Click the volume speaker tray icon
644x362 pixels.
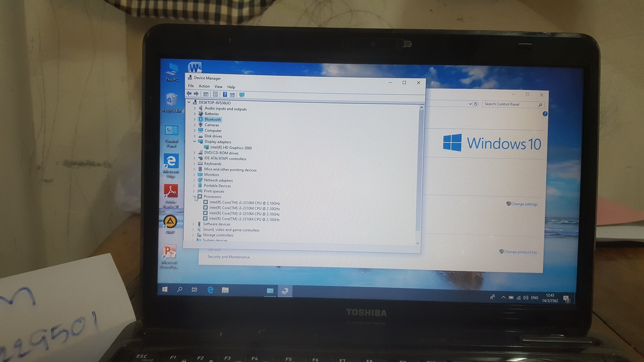(x=526, y=298)
